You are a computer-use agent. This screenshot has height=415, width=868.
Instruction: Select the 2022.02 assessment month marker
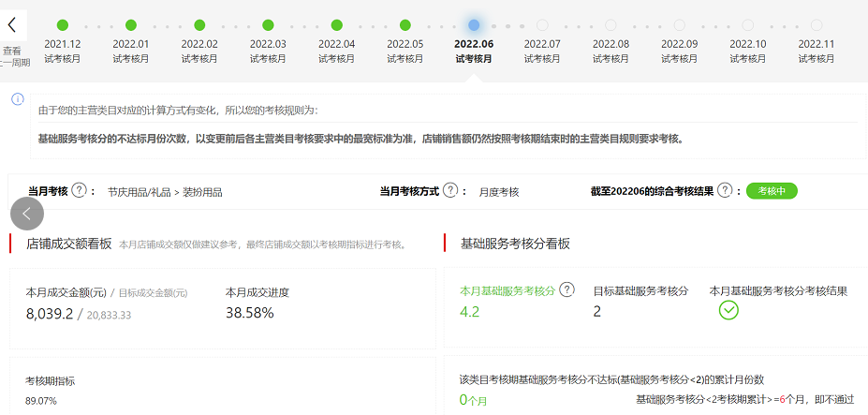coord(199,25)
